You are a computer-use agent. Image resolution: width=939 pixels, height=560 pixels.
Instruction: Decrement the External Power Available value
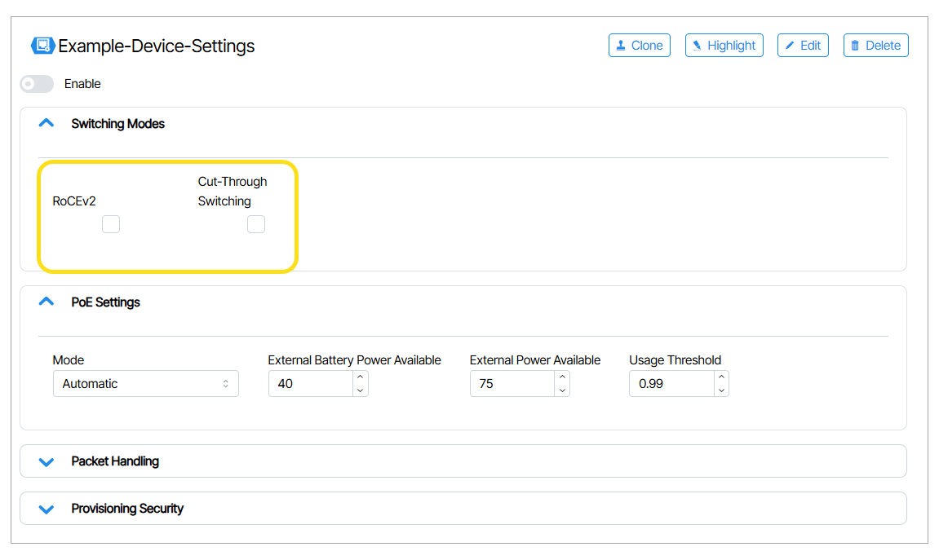coord(561,390)
